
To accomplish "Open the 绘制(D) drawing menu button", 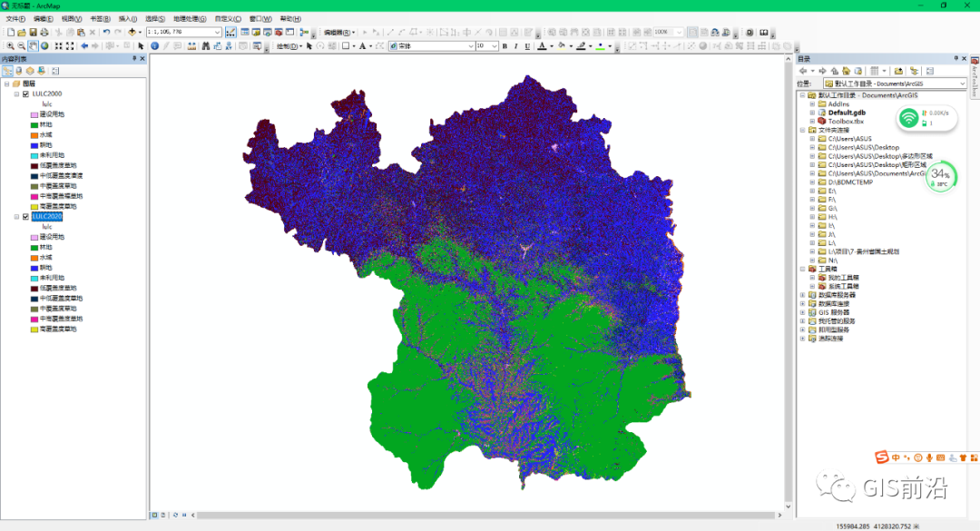I will pos(289,45).
